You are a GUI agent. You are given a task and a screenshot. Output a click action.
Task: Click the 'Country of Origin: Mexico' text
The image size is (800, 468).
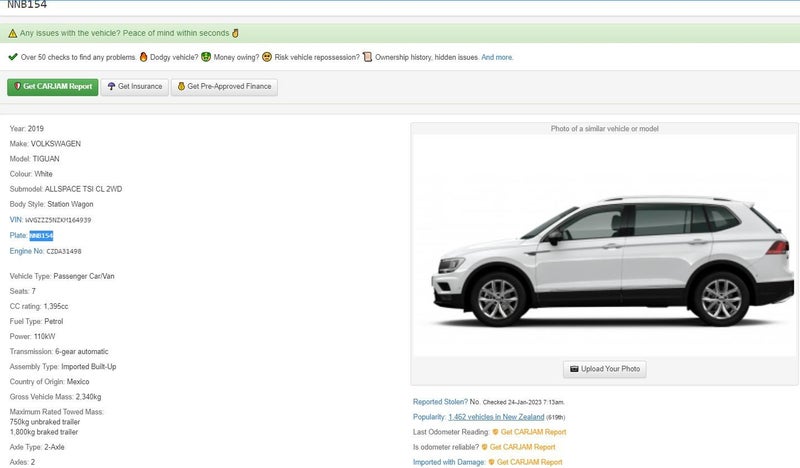pyautogui.click(x=49, y=382)
